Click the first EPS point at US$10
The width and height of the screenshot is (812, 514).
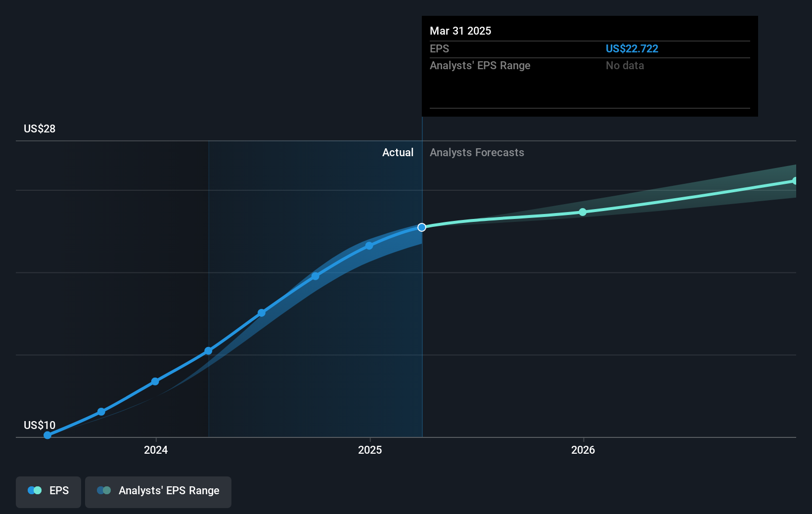click(x=47, y=435)
